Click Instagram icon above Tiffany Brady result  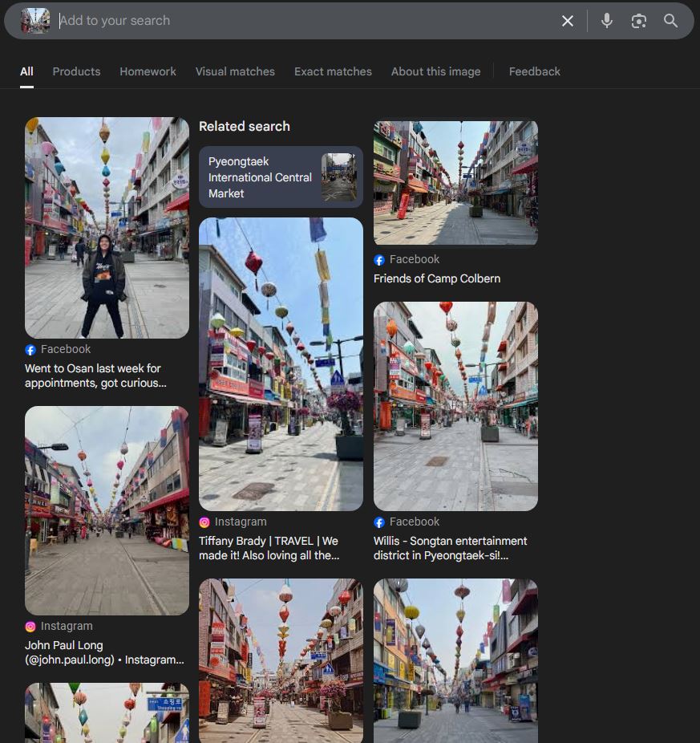[x=204, y=522]
